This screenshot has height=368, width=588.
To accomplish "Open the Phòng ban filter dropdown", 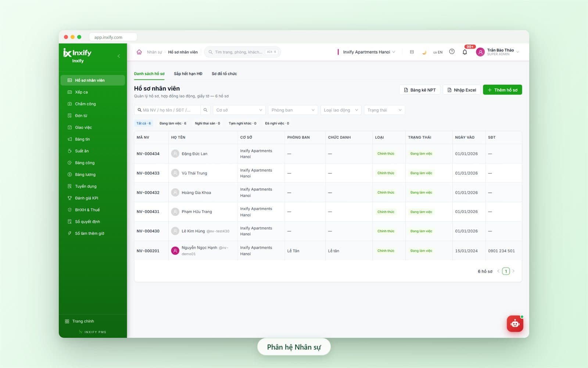I will (x=293, y=110).
